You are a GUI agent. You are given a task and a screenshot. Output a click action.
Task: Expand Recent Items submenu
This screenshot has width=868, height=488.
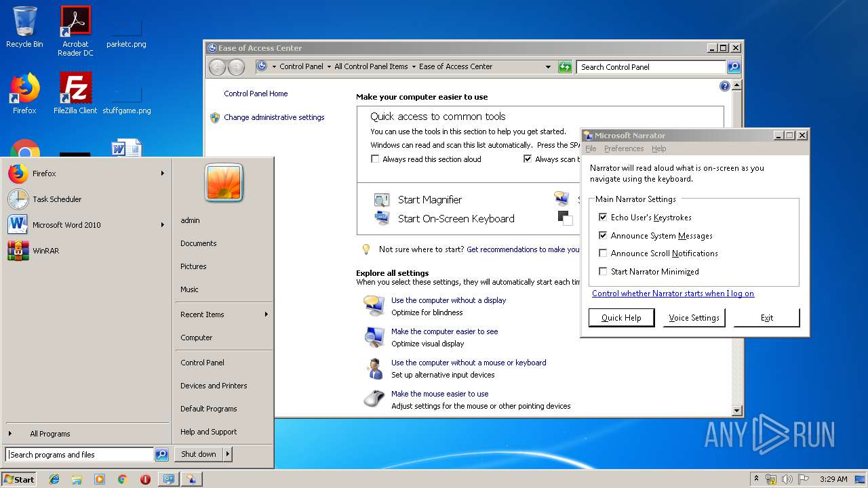click(267, 314)
